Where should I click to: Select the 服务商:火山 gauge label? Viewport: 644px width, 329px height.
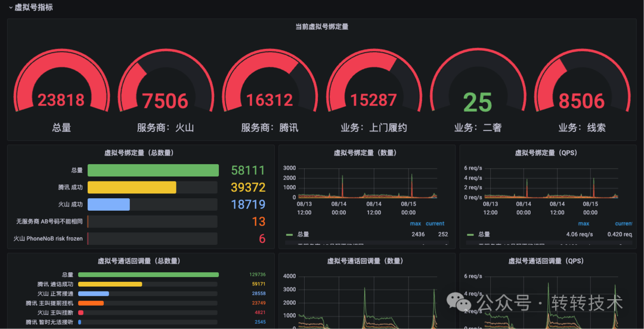[x=165, y=128]
